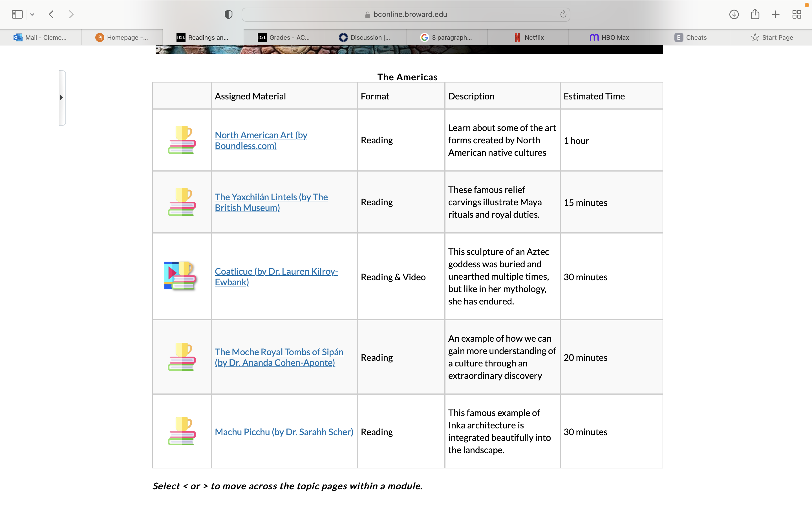Reload the page with the refresh icon
Viewport: 812px width, 507px height.
563,14
